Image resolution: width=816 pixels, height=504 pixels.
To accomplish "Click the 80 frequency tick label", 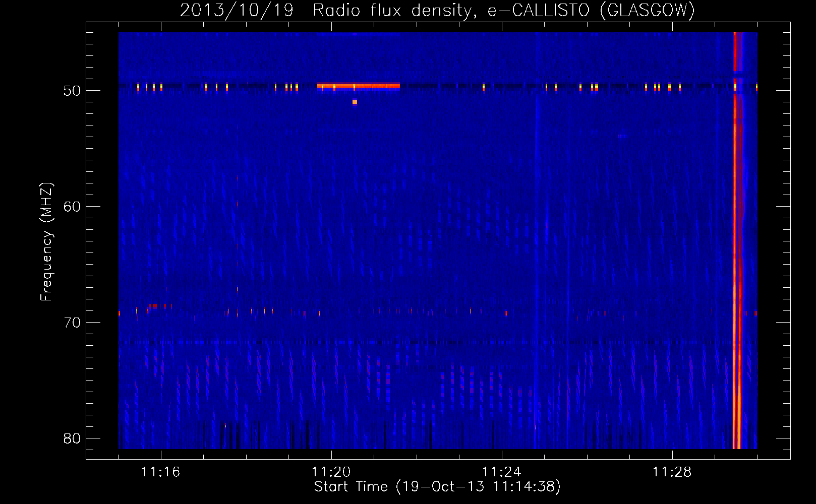I will [x=72, y=438].
